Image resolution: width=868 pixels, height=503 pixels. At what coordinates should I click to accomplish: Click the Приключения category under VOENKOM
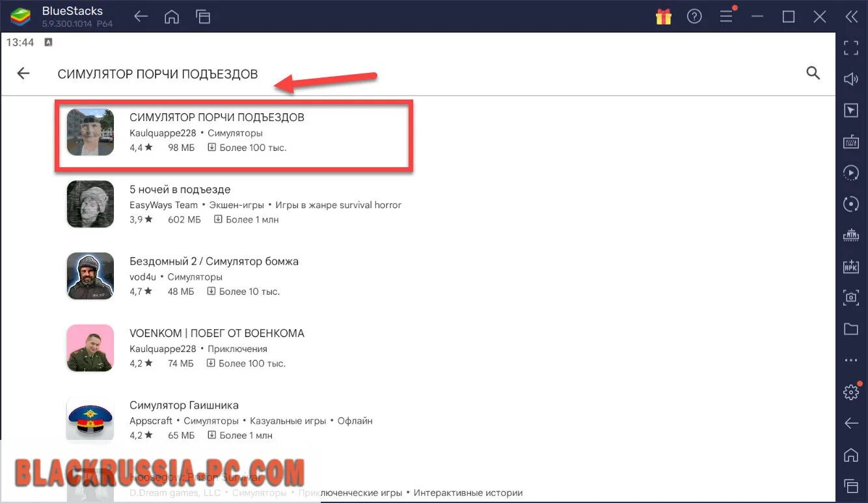tap(237, 349)
